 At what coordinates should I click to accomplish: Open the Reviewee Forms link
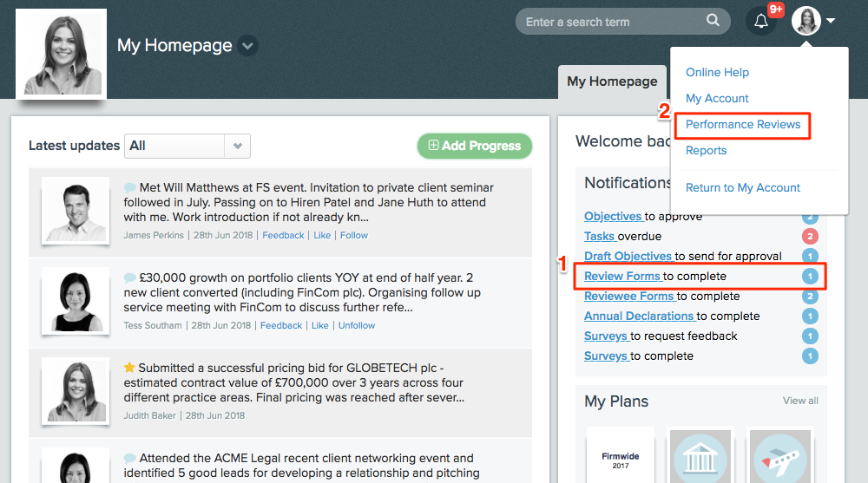[x=628, y=296]
